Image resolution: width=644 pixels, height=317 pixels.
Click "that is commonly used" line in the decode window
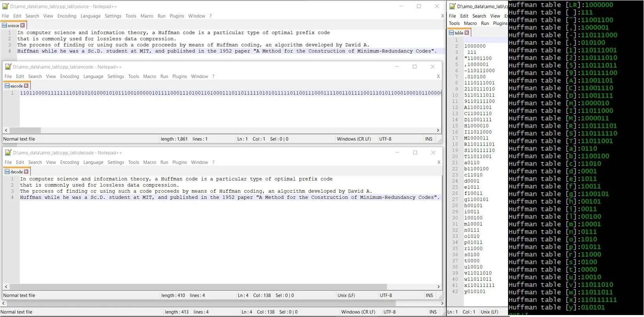tap(99, 185)
